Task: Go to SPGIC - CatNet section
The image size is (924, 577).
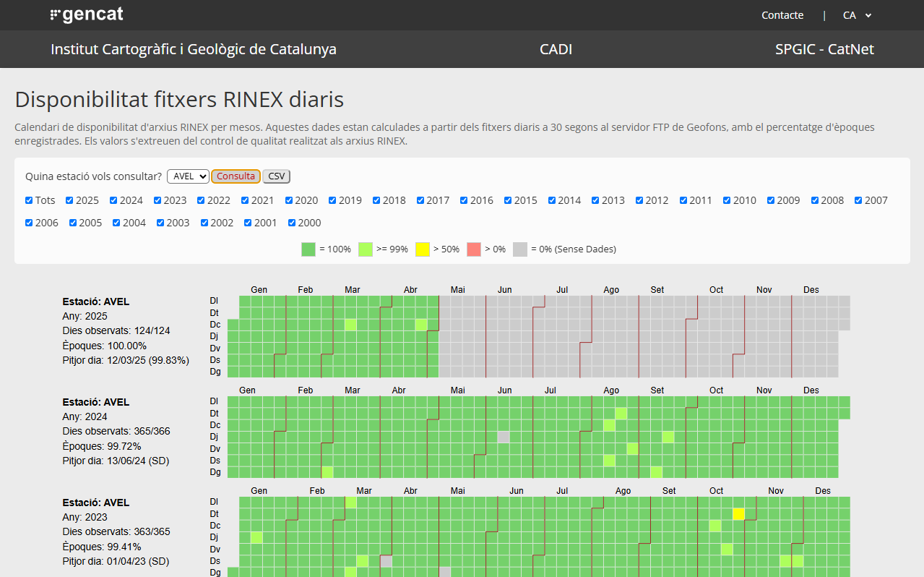Action: coord(824,49)
